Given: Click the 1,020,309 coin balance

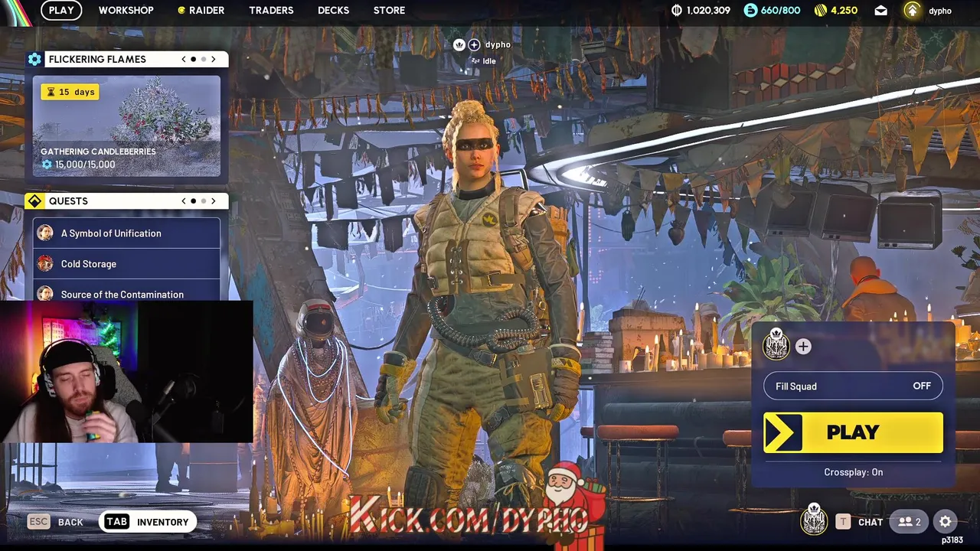Looking at the screenshot, I should (x=708, y=11).
